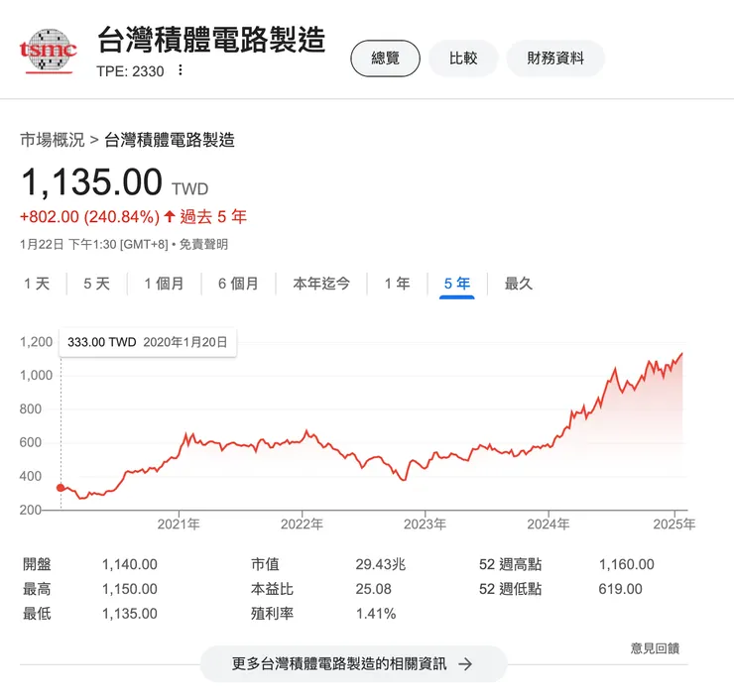
Task: Open the three-dot more options menu
Action: [x=181, y=70]
